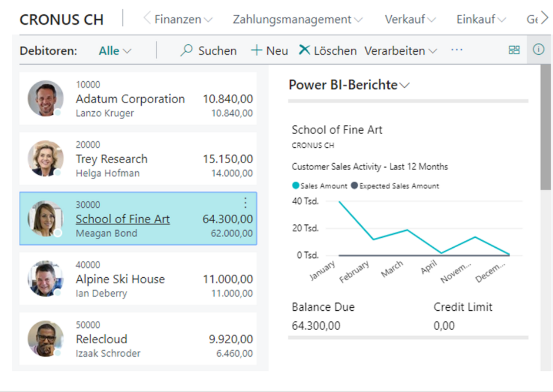This screenshot has width=553, height=392.
Task: Click the Customer Sales Activity chart title
Action: point(369,167)
